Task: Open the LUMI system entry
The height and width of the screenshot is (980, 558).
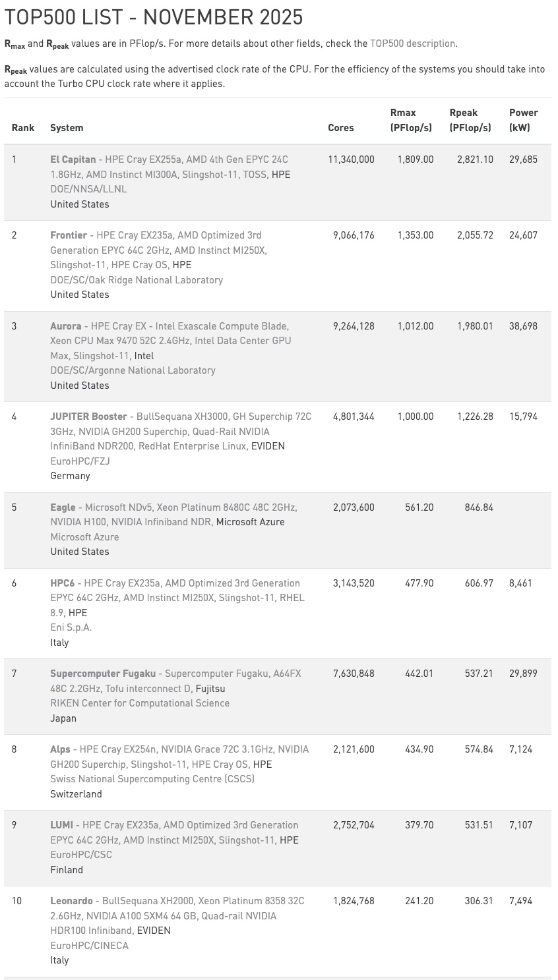Action: pos(61,825)
